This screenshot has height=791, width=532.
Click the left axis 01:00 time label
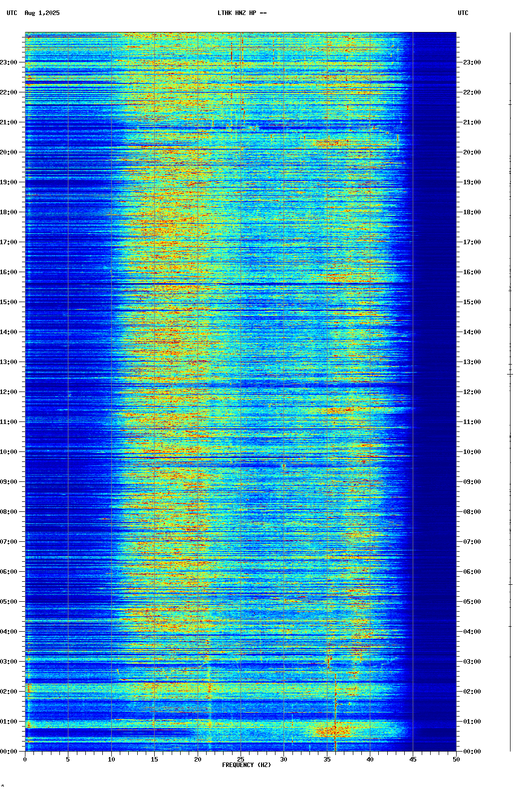[8, 722]
